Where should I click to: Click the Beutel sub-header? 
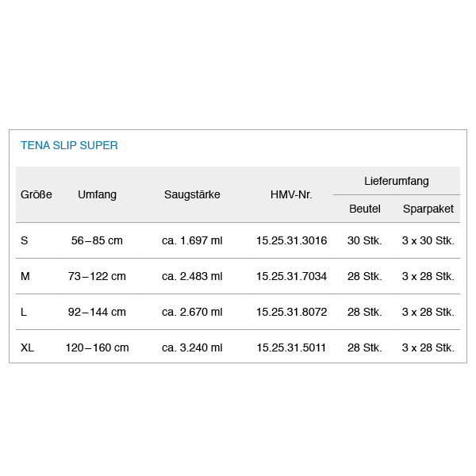[365, 209]
